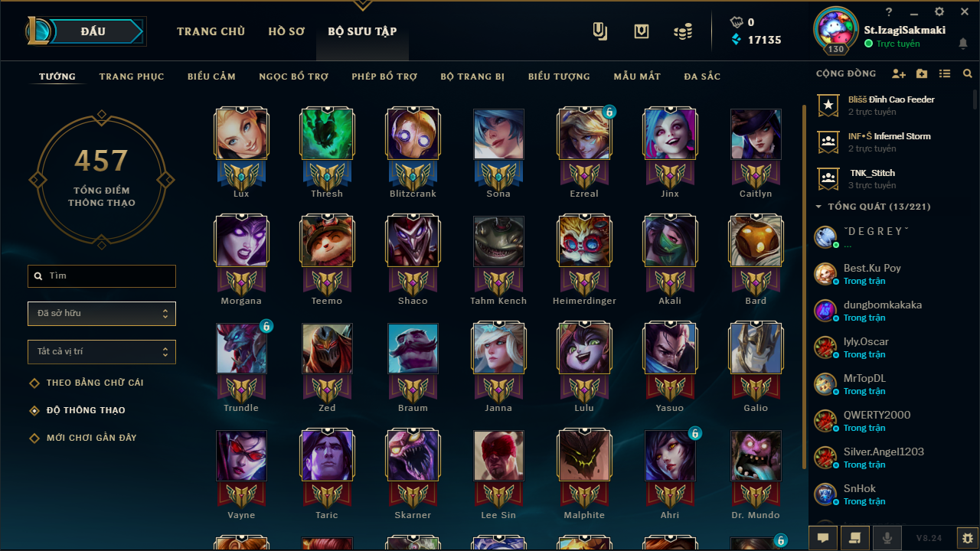Open the Clash banner icon in top bar
Image resolution: width=980 pixels, height=551 pixels.
600,31
